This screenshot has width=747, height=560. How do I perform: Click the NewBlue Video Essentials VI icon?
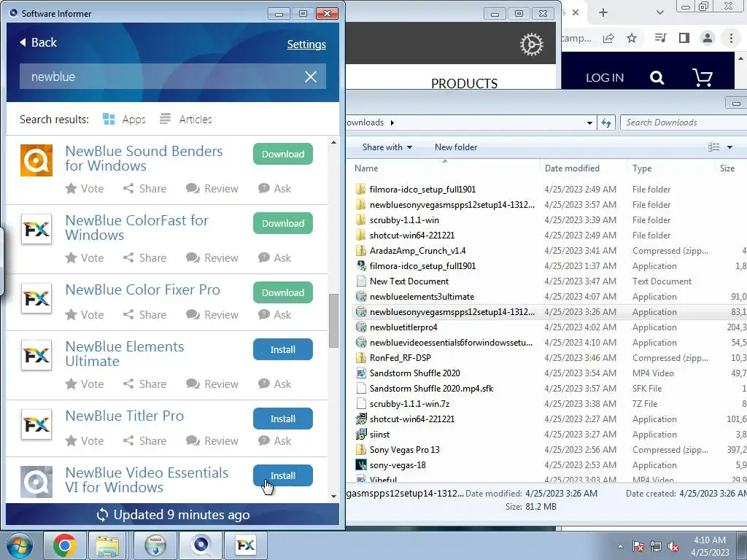pyautogui.click(x=36, y=481)
